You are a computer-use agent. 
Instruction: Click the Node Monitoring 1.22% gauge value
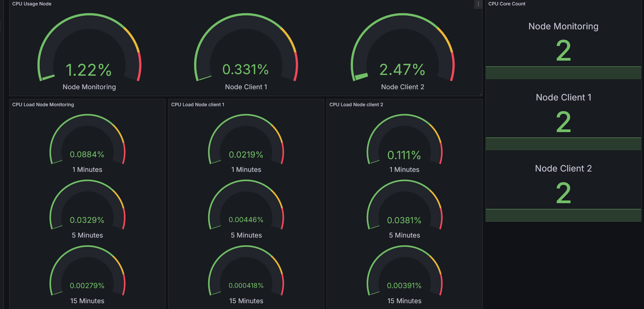pos(89,70)
